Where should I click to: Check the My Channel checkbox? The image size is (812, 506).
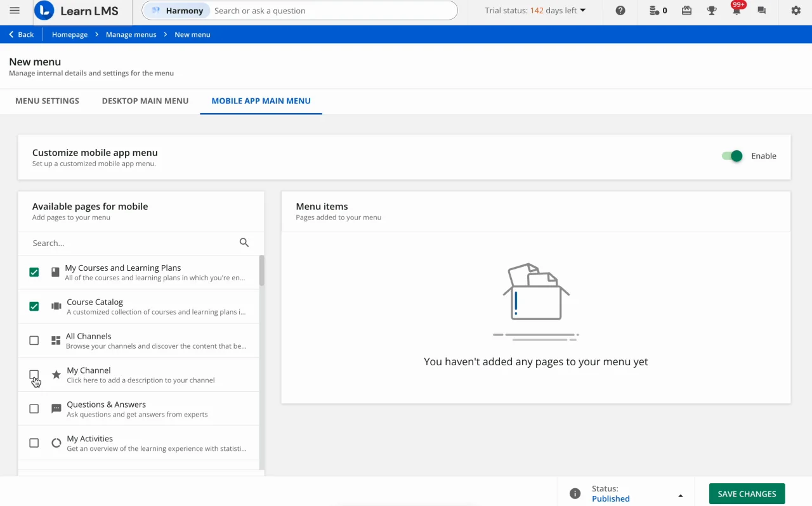tap(34, 375)
